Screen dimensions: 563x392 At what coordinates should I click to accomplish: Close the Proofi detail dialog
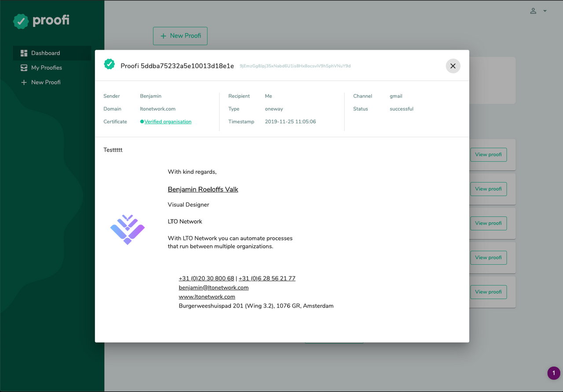click(453, 66)
